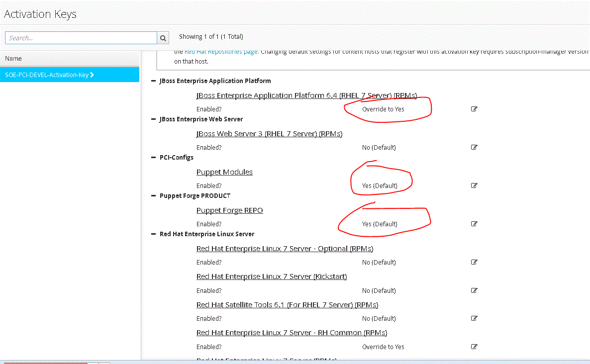Edit Puppet Modules enabled setting
This screenshot has width=590, height=364.
click(x=474, y=185)
